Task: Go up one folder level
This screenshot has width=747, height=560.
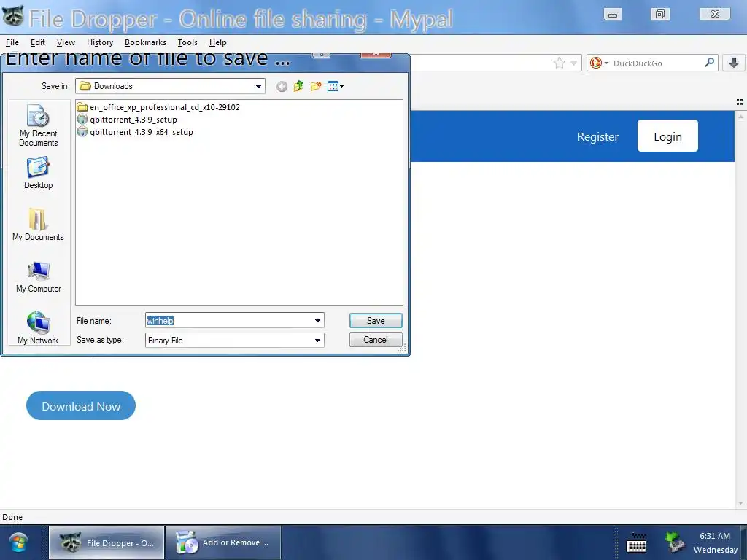Action: tap(298, 86)
